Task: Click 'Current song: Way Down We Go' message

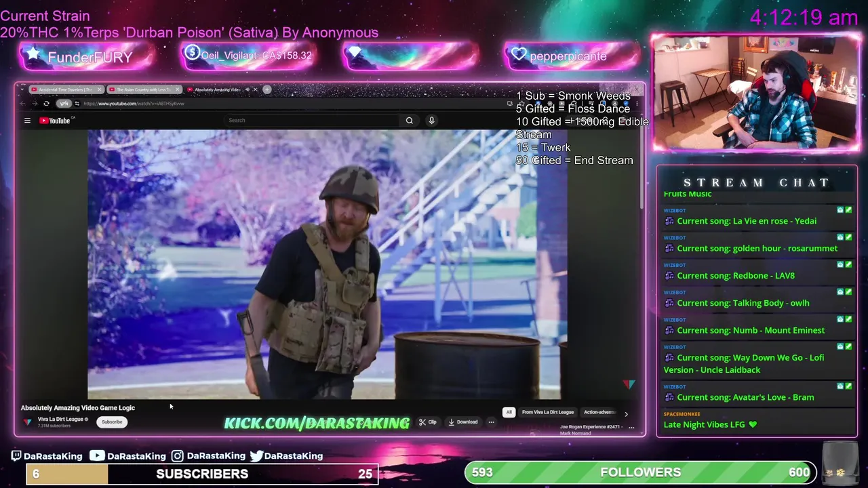Action: pos(744,364)
